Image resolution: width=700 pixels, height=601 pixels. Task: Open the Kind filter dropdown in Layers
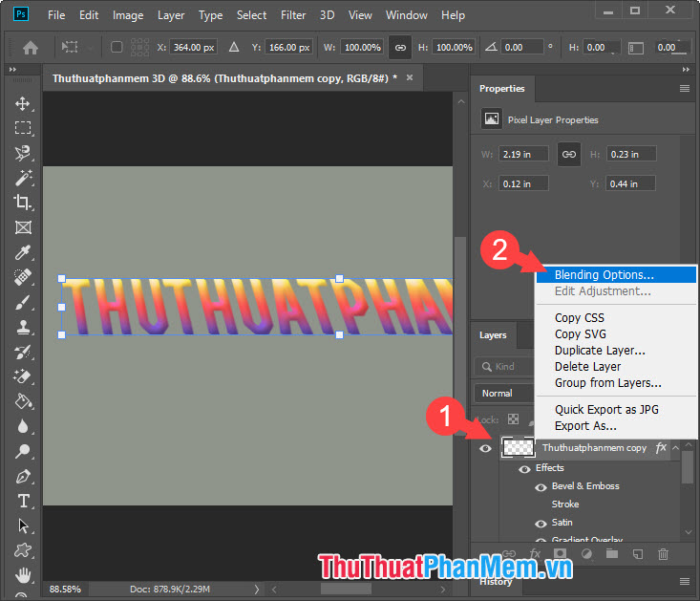click(x=504, y=367)
